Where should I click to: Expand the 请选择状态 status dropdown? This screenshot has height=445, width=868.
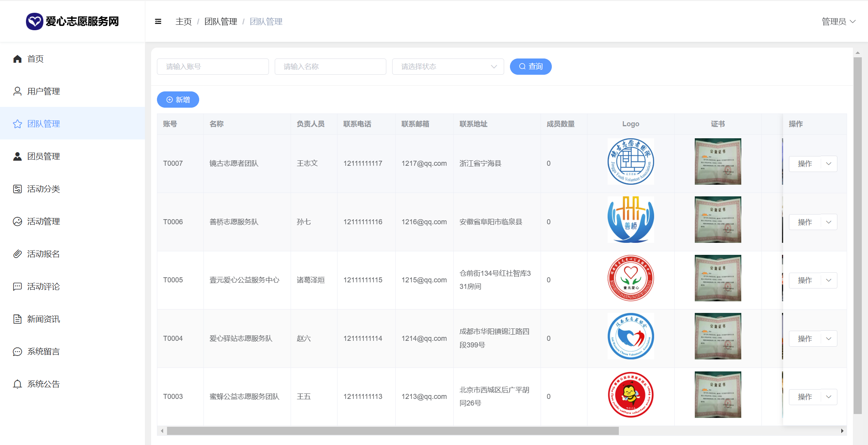[x=448, y=67]
